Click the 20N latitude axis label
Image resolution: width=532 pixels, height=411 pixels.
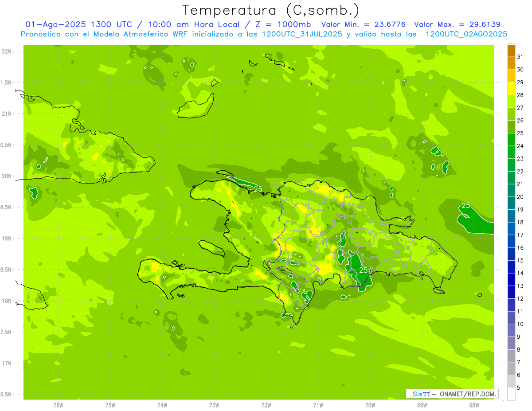click(x=7, y=176)
